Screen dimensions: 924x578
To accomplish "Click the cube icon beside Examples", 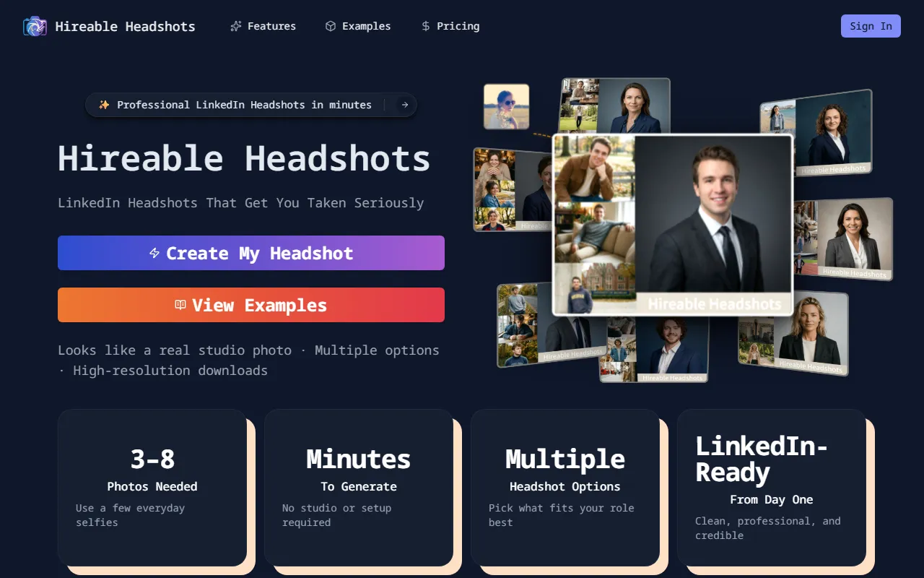I will point(331,26).
